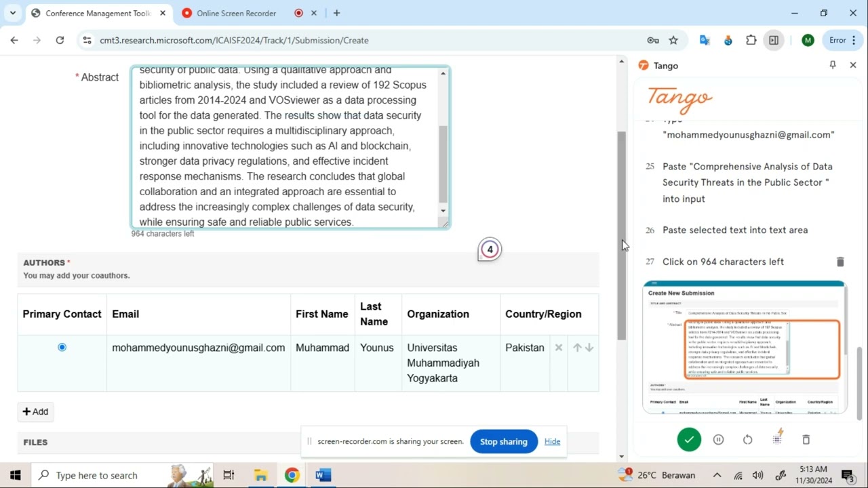This screenshot has height=488, width=868.
Task: Stop sharing the screen
Action: pyautogui.click(x=503, y=441)
